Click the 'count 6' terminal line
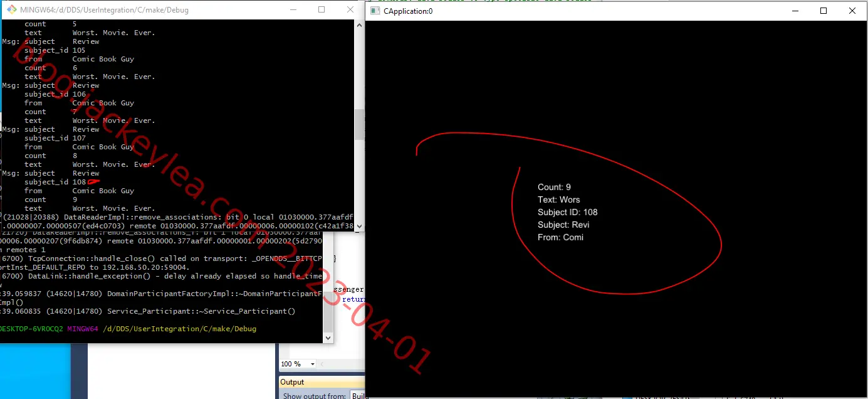 pos(51,68)
